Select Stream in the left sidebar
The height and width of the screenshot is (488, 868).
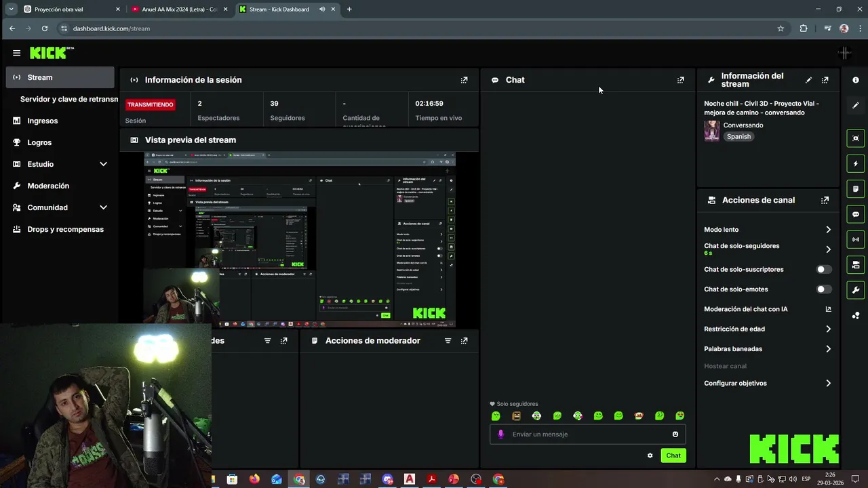tap(60, 77)
